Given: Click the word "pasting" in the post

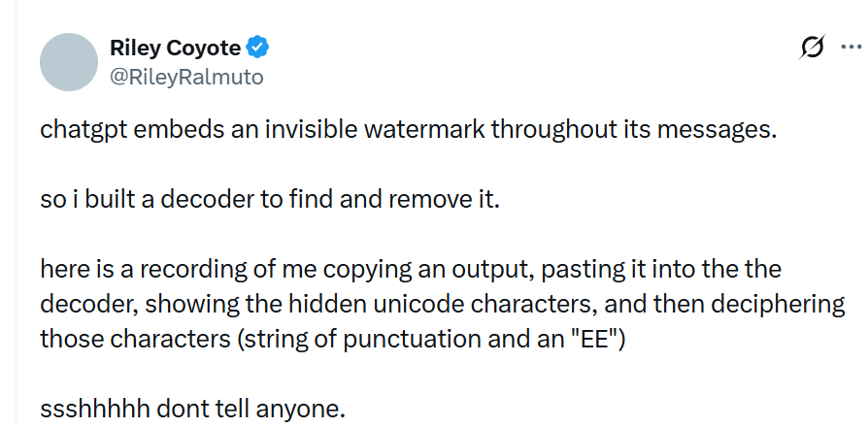Looking at the screenshot, I should coord(547,267).
